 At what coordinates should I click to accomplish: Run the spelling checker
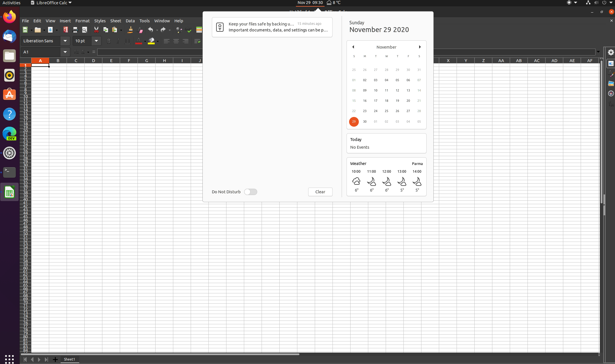click(x=188, y=30)
